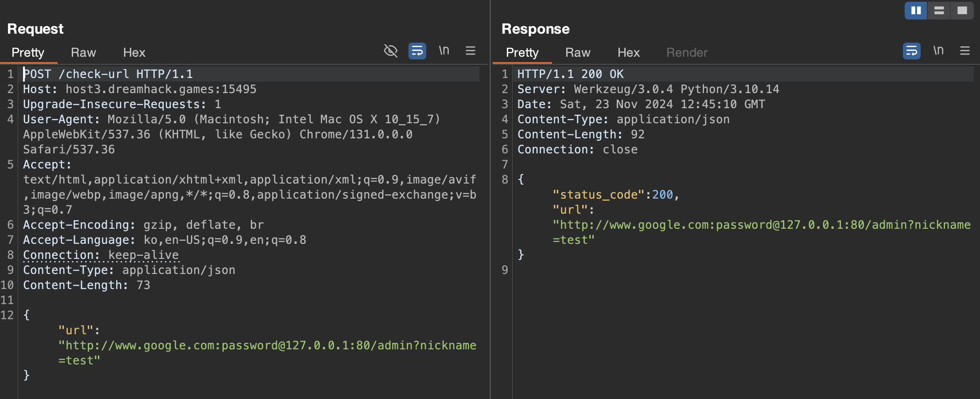
Task: Click the POST /check-url HTTP/1.1 request line
Action: pos(108,74)
